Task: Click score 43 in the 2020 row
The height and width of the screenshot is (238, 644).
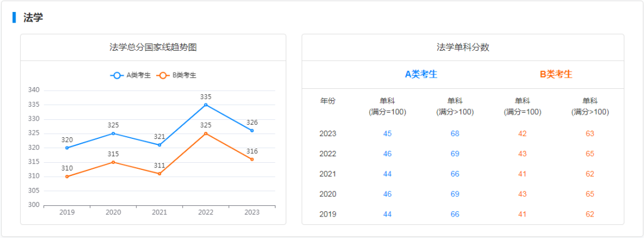Action: tap(522, 194)
